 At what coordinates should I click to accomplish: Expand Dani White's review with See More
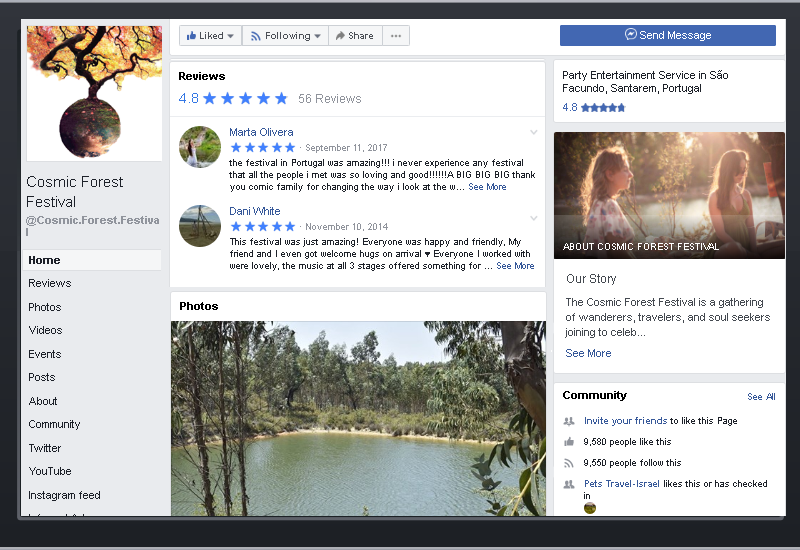[515, 266]
